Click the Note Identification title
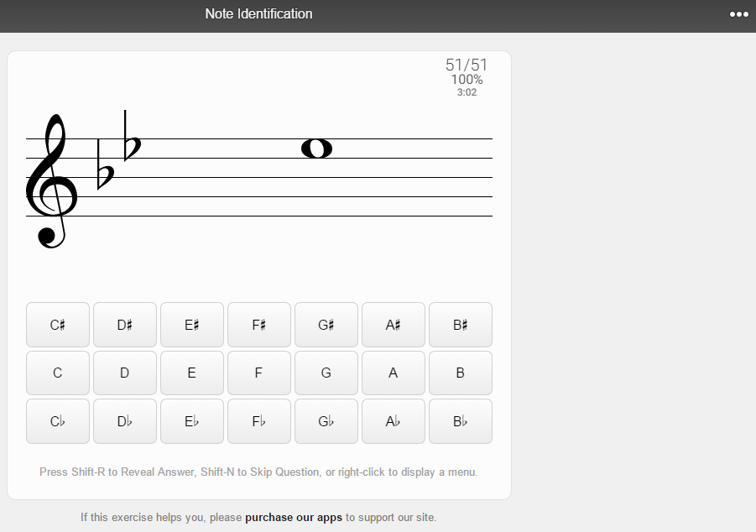This screenshot has width=756, height=532. (258, 14)
